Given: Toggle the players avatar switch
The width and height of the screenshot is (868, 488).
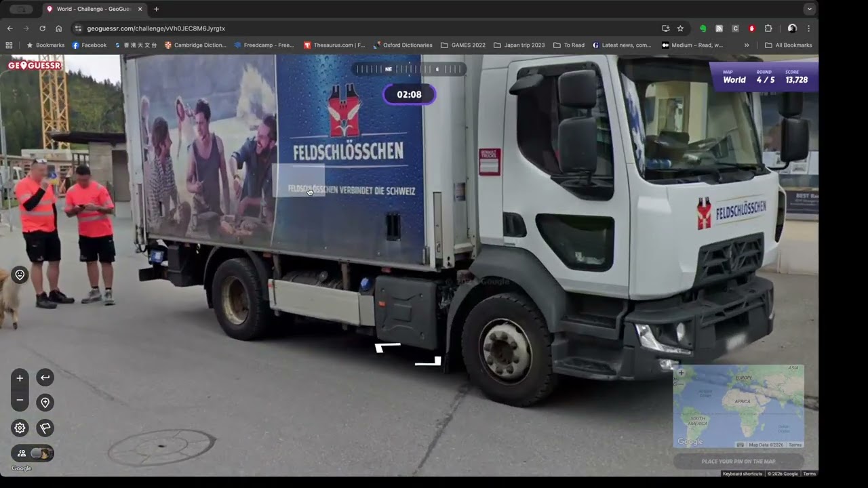Looking at the screenshot, I should pyautogui.click(x=33, y=453).
